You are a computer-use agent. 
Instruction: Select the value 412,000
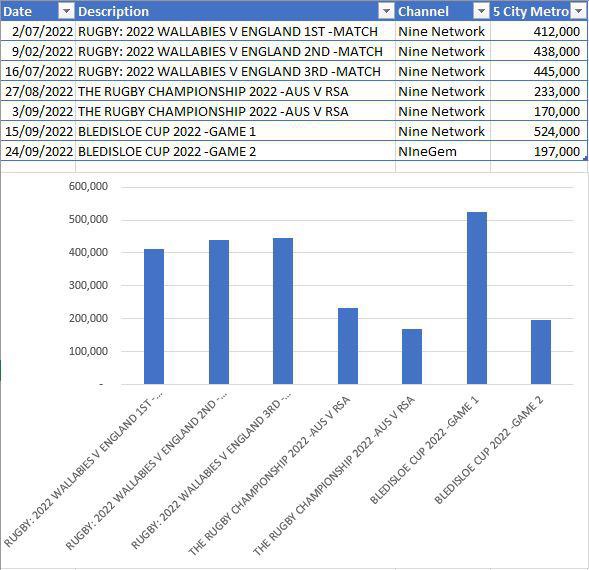pyautogui.click(x=539, y=31)
